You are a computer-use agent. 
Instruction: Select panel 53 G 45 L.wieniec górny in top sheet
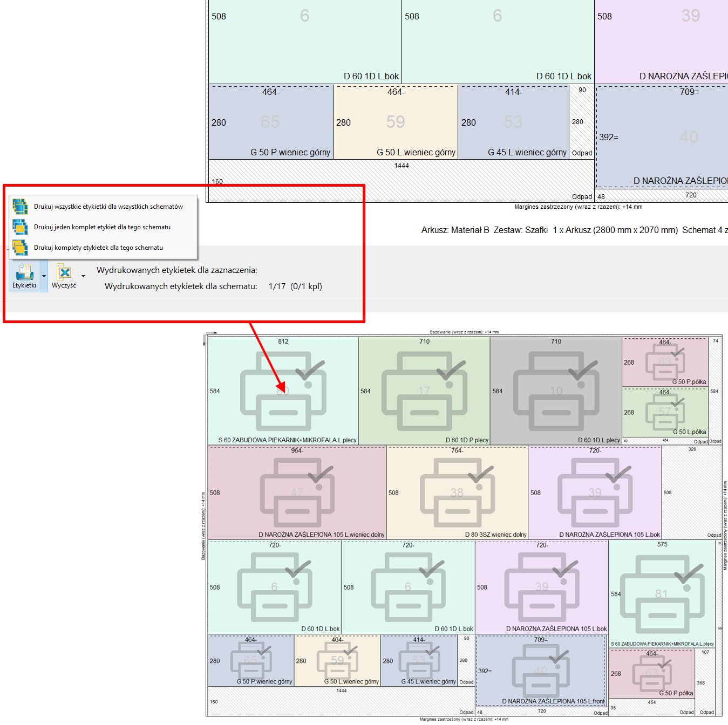(513, 122)
